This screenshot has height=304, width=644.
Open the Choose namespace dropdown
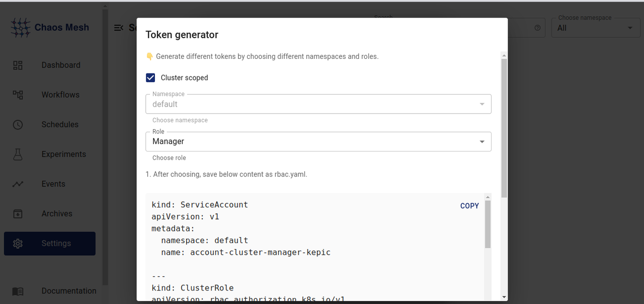click(x=595, y=28)
